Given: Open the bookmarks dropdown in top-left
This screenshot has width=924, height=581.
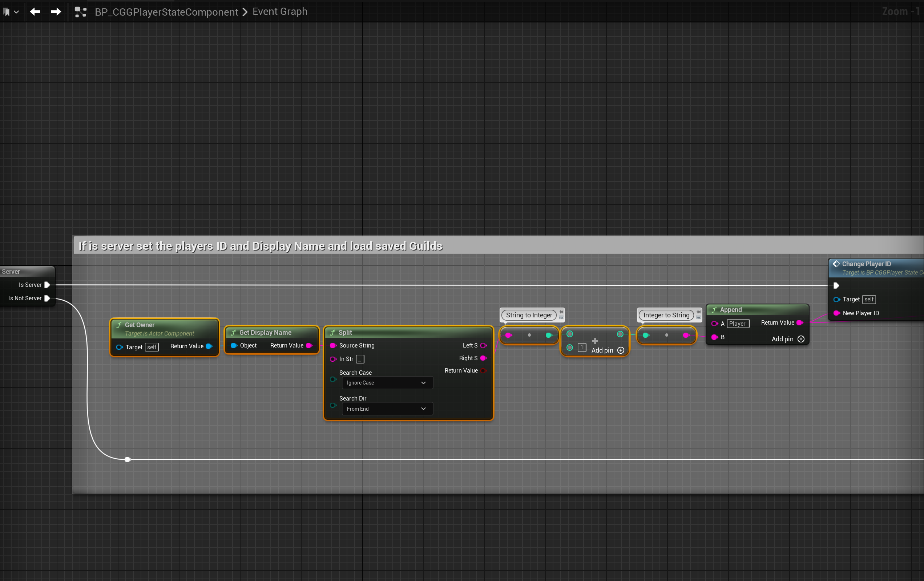Looking at the screenshot, I should [11, 12].
